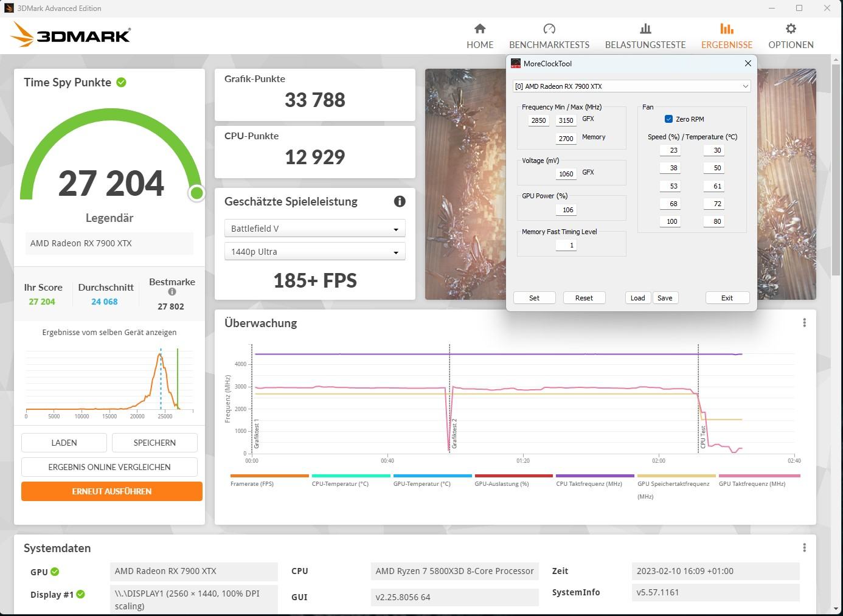Click 3DMark icon in window title bar
The width and height of the screenshot is (843, 616).
9,8
